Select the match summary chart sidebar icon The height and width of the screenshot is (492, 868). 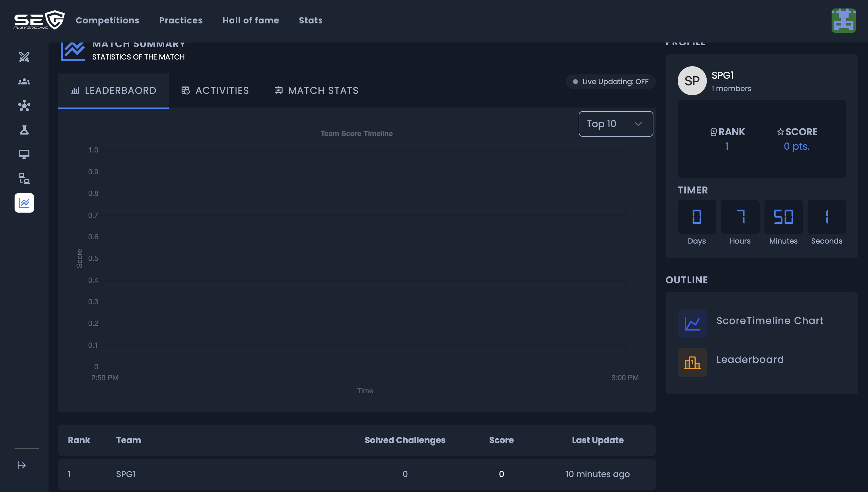tap(24, 203)
